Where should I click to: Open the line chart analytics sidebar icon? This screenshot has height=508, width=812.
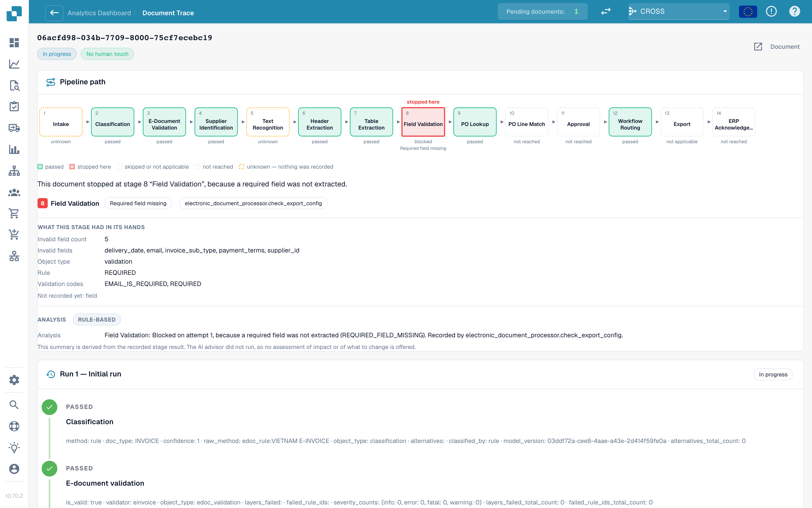14,64
